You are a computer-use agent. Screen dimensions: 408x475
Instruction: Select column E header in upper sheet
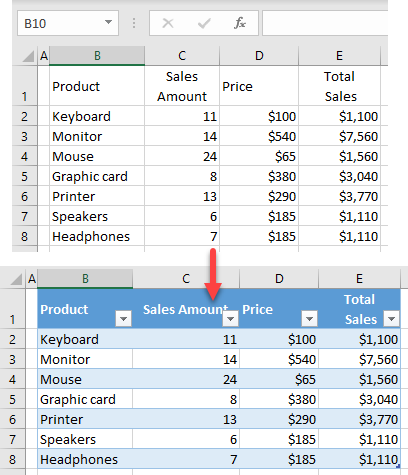tap(339, 56)
